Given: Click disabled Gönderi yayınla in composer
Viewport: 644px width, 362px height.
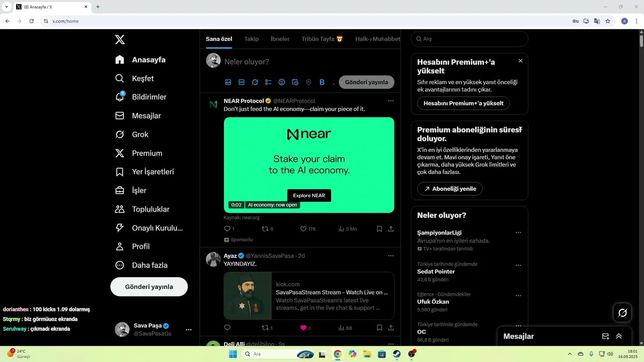Looking at the screenshot, I should (x=367, y=82).
